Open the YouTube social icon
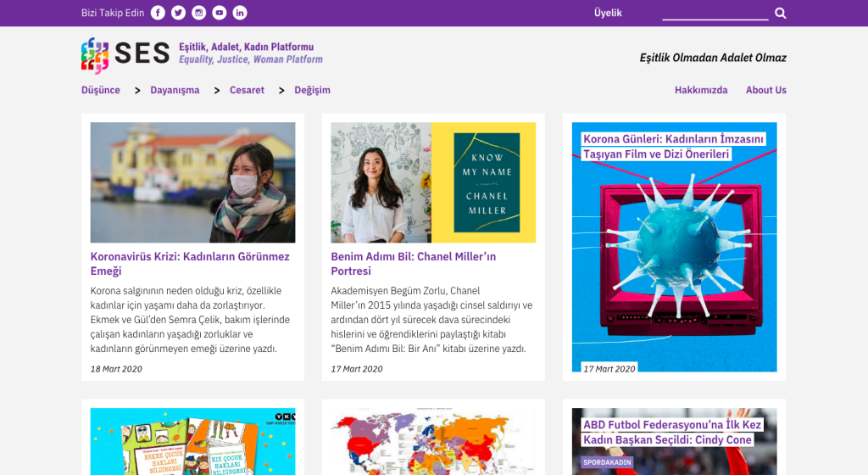Screen dimensions: 868x475 point(220,13)
